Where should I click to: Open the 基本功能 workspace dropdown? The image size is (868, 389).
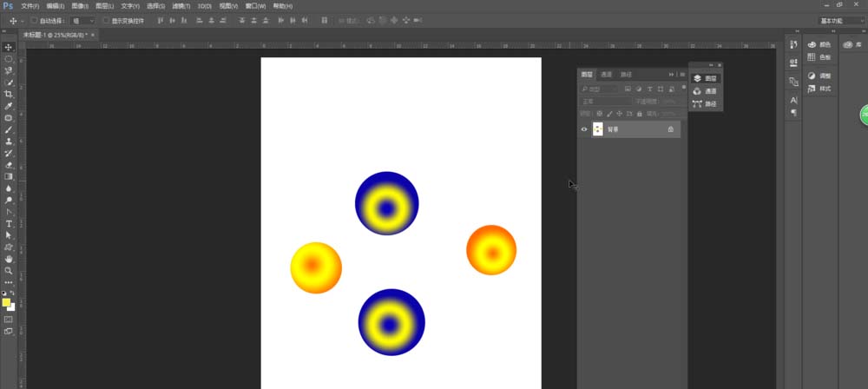click(840, 20)
